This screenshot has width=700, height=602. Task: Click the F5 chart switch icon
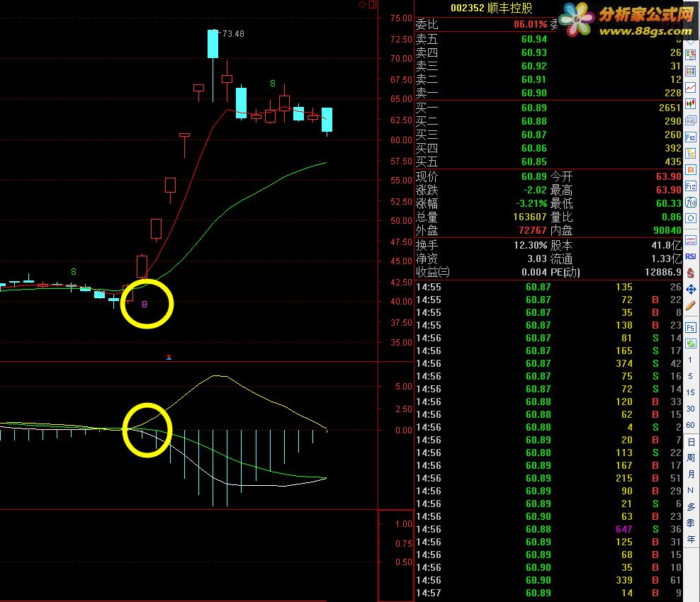(691, 328)
